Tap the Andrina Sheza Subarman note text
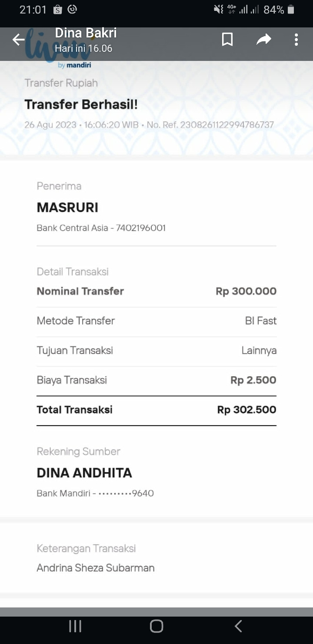The image size is (313, 644). [96, 568]
